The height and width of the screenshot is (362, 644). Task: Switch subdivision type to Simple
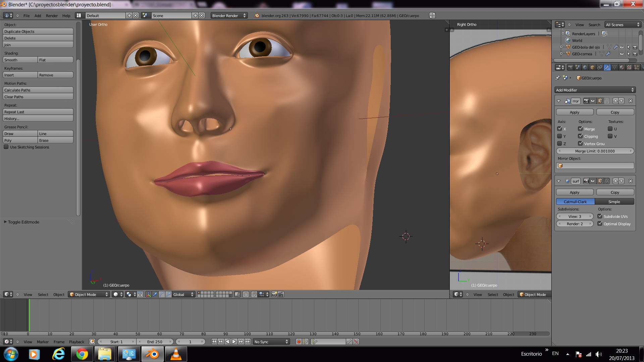(614, 201)
